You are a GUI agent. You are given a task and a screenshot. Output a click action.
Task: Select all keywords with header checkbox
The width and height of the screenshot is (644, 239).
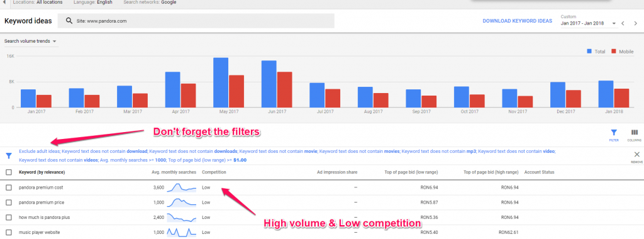[9, 172]
